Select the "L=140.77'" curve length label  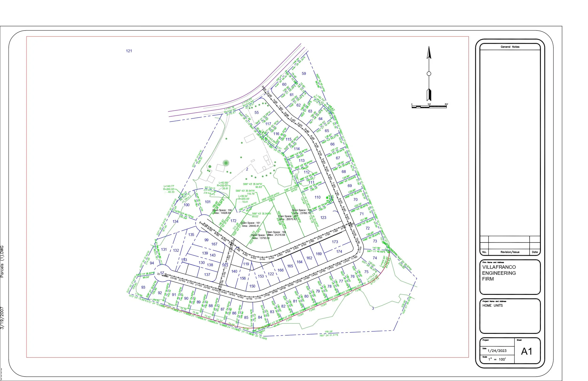(x=169, y=186)
